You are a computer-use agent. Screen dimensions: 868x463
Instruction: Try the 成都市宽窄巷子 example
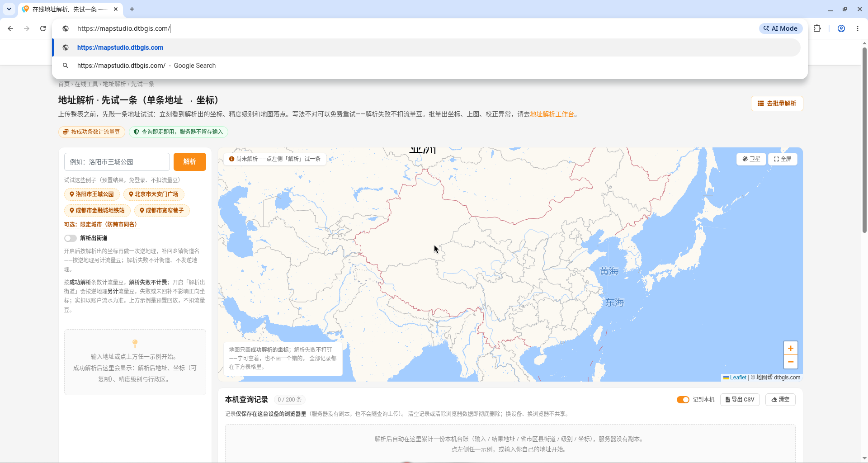(x=162, y=211)
